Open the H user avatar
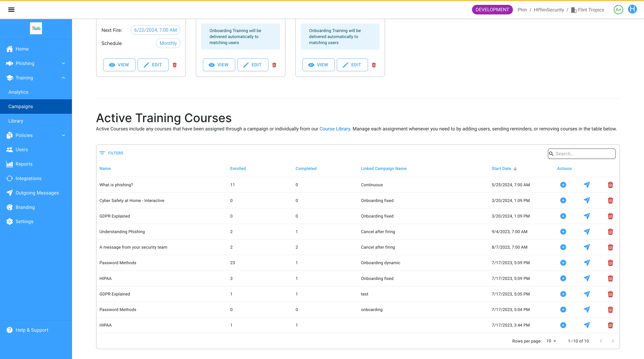The height and width of the screenshot is (359, 644). point(632,10)
